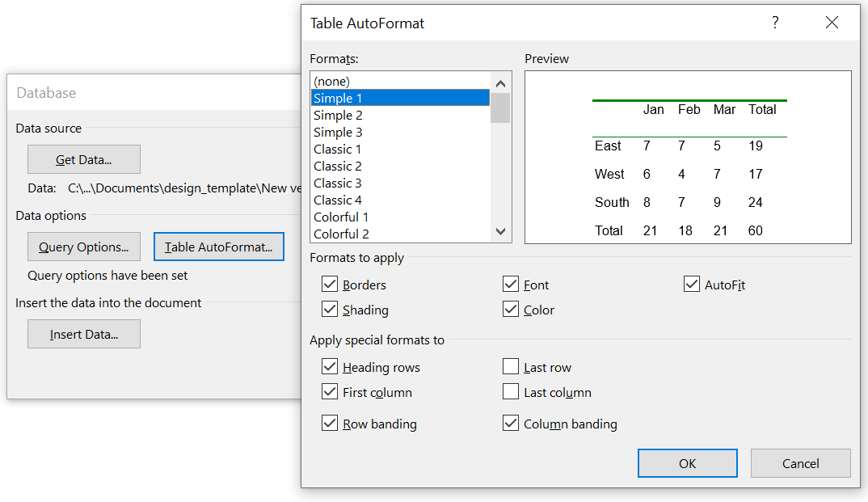Enable the Last row checkbox
Screen dimensions: 868x502
coord(511,367)
